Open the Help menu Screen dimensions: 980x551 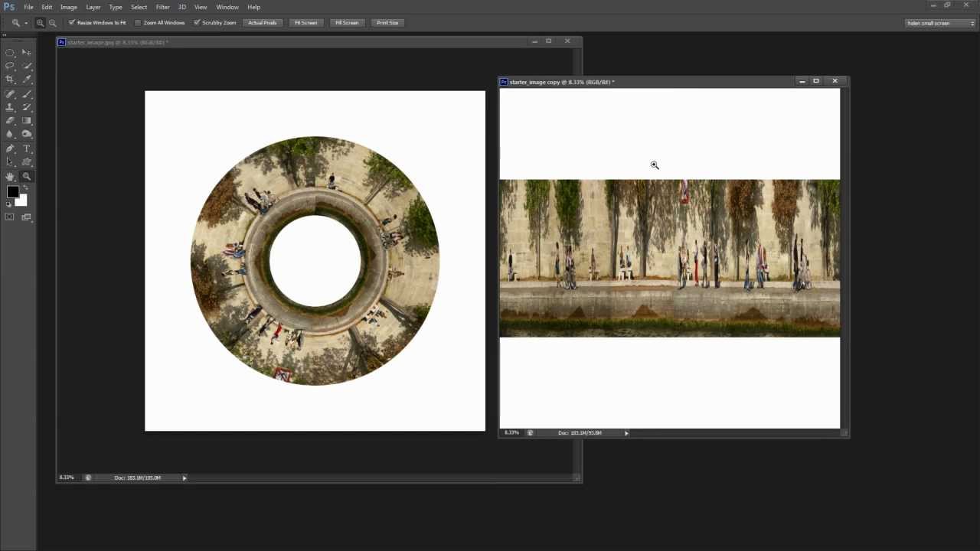coord(253,7)
